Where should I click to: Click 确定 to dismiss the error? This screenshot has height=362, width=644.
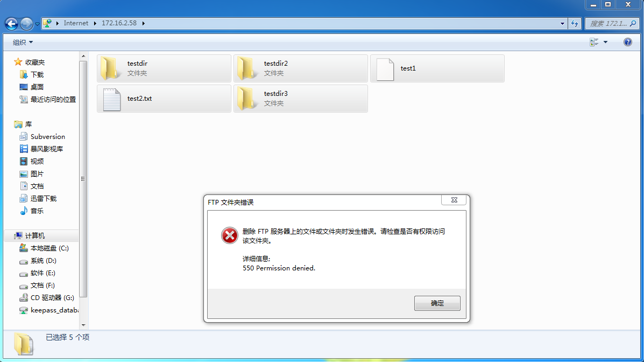click(437, 303)
